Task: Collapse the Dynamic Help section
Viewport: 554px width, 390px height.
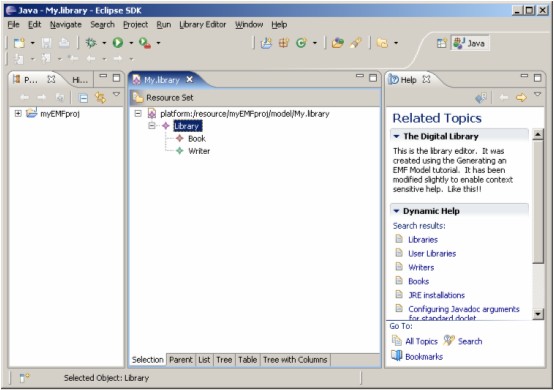Action: click(x=396, y=211)
